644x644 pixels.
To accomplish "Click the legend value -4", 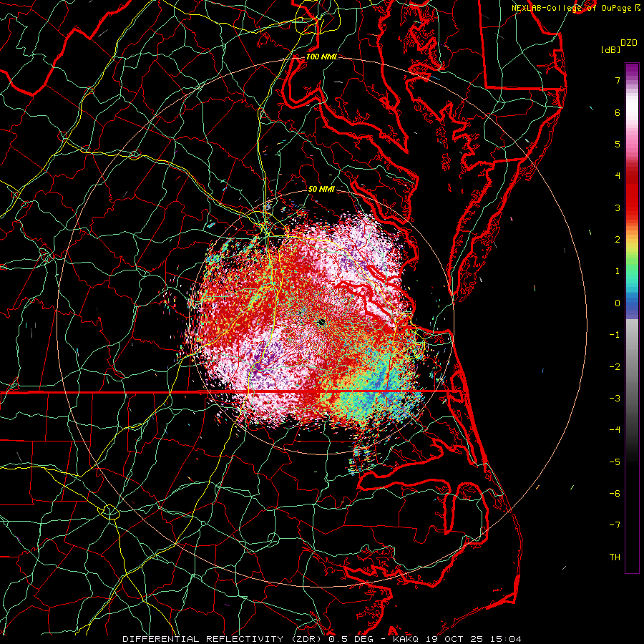I will [x=615, y=429].
